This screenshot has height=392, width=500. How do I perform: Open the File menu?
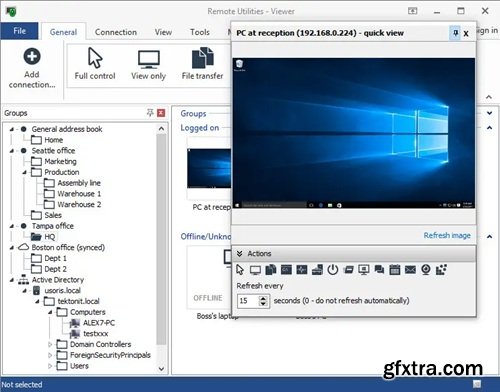(x=19, y=31)
